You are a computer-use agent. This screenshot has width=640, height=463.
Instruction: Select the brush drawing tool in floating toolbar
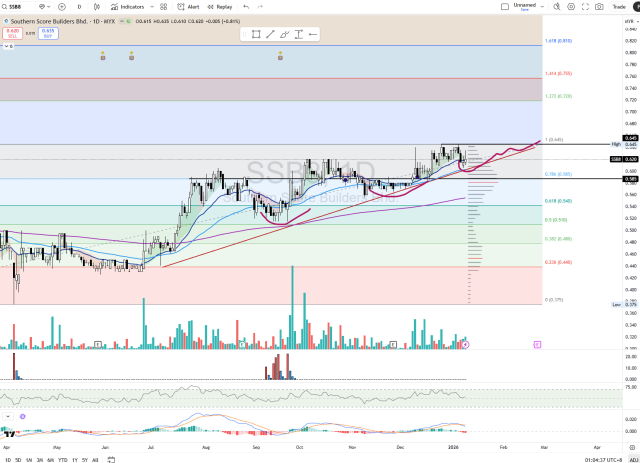click(x=284, y=34)
